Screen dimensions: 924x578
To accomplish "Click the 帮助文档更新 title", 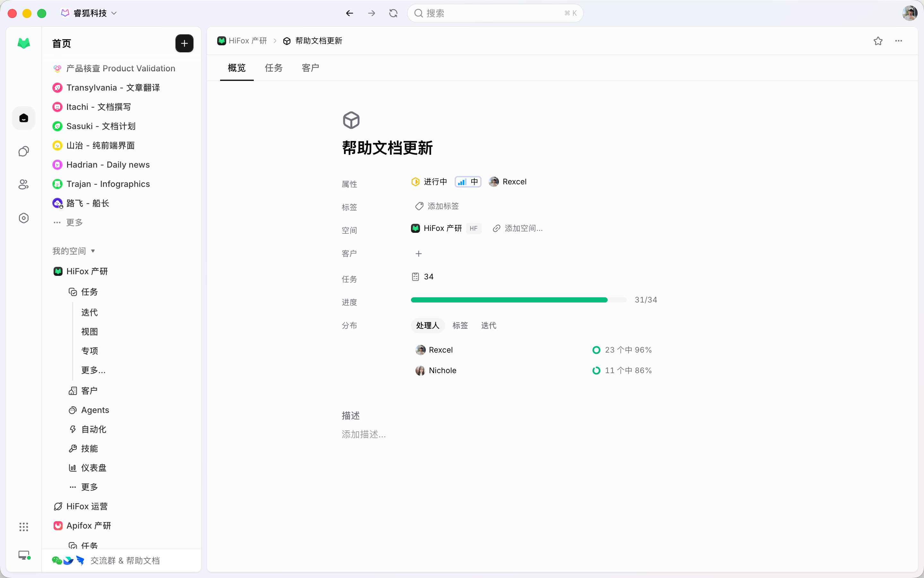I will (x=387, y=148).
